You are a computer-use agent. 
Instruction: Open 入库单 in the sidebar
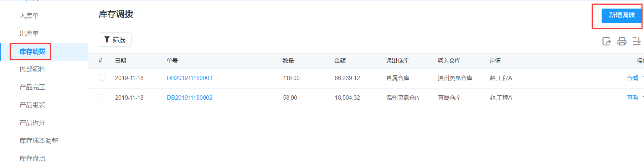pyautogui.click(x=29, y=16)
